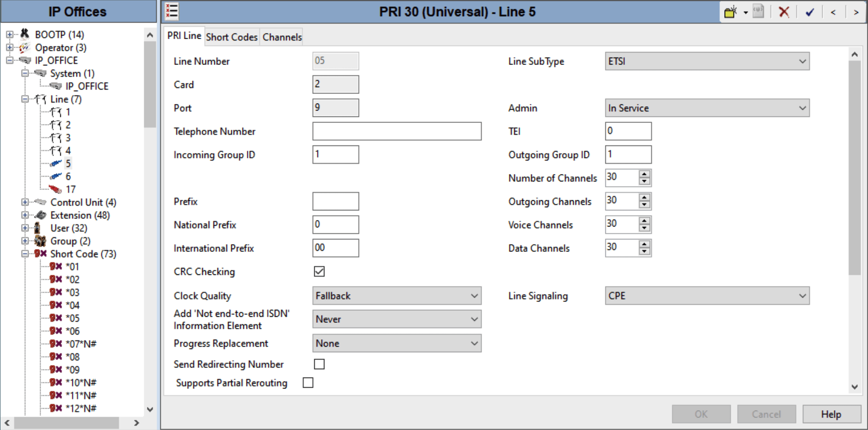This screenshot has height=430, width=868.
Task: Open the new record dropdown arrow
Action: point(745,12)
